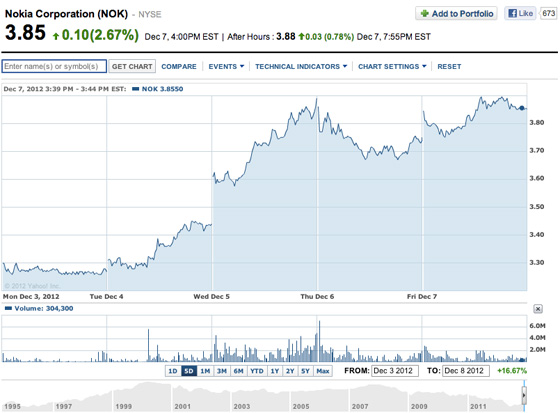Select the 5Y range tab

click(x=305, y=371)
